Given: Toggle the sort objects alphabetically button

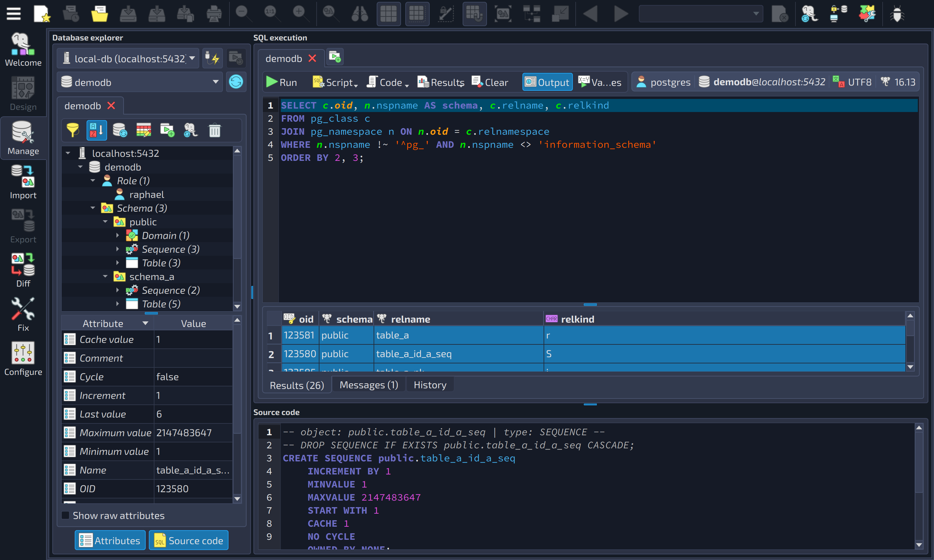Looking at the screenshot, I should (x=97, y=131).
